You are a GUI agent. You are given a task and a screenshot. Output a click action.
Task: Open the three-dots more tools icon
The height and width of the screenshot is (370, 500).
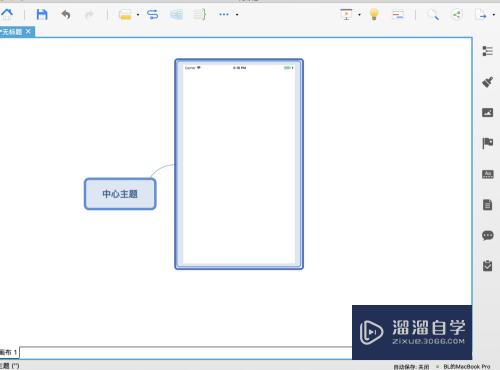224,14
